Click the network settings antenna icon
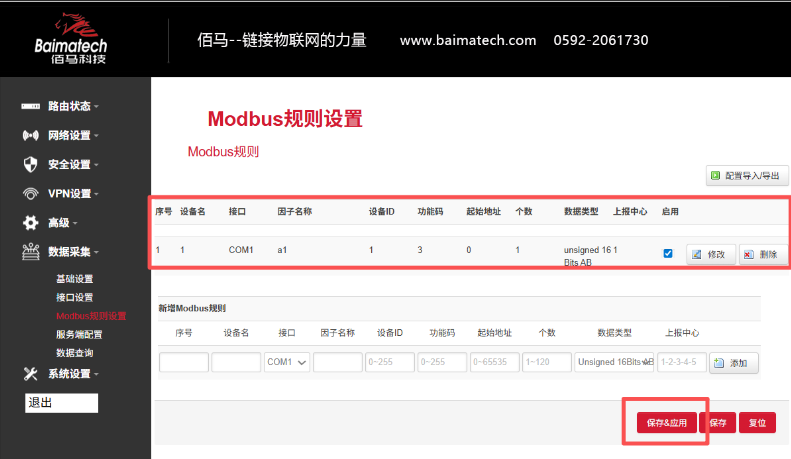The height and width of the screenshot is (459, 791). pos(30,135)
